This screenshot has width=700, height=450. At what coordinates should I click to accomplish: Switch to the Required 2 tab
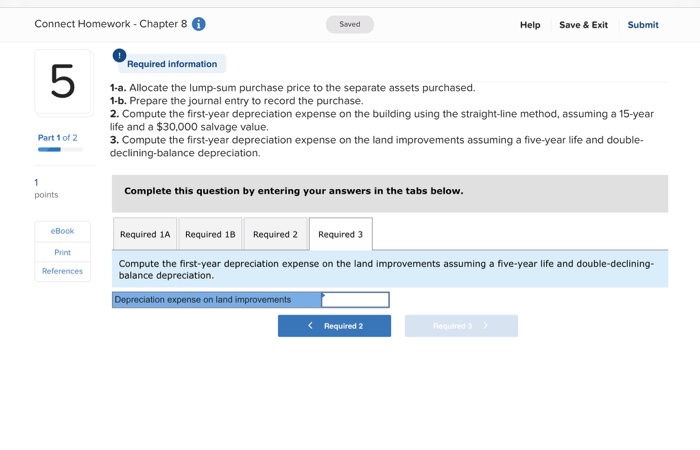coord(275,234)
